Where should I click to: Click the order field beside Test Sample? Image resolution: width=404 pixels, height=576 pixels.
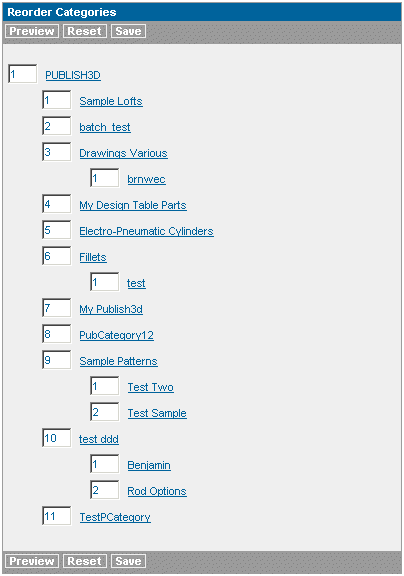point(105,412)
